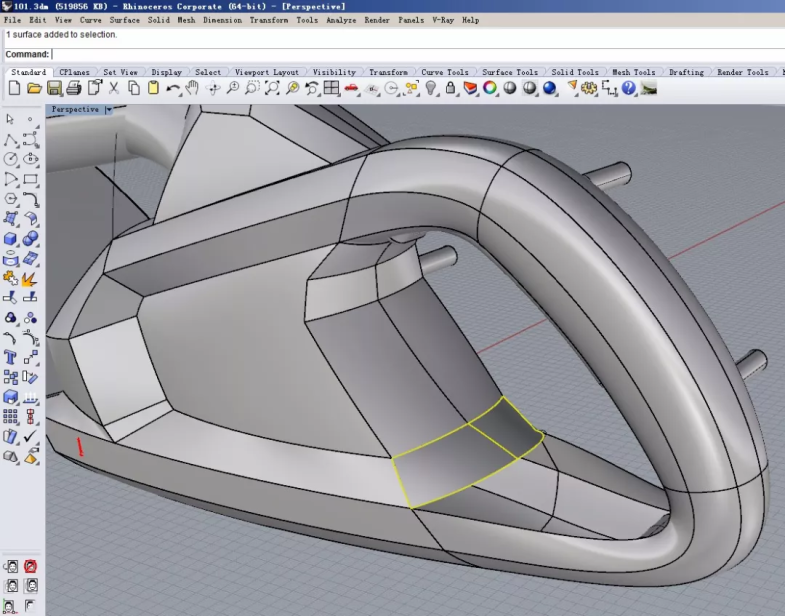
Task: Click the Box solid tool icon
Action: tap(11, 239)
